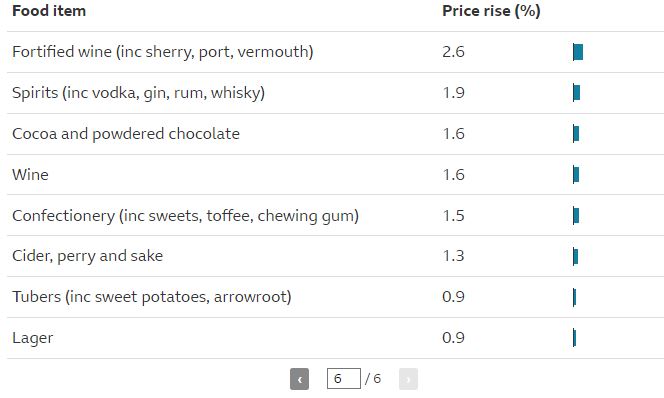Click the Price rise (%) column header
Image resolution: width=664 pixels, height=398 pixels.
[491, 11]
